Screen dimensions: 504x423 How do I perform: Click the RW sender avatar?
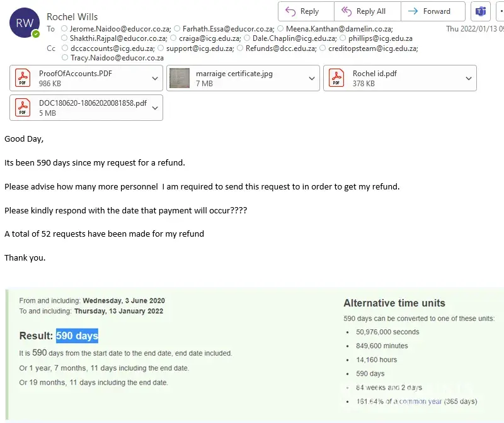point(24,24)
